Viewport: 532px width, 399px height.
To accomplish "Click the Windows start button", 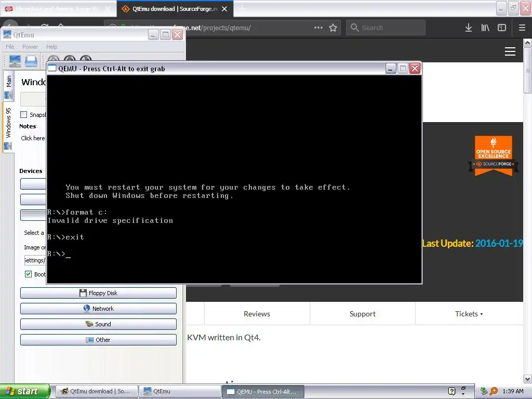I will pyautogui.click(x=25, y=391).
